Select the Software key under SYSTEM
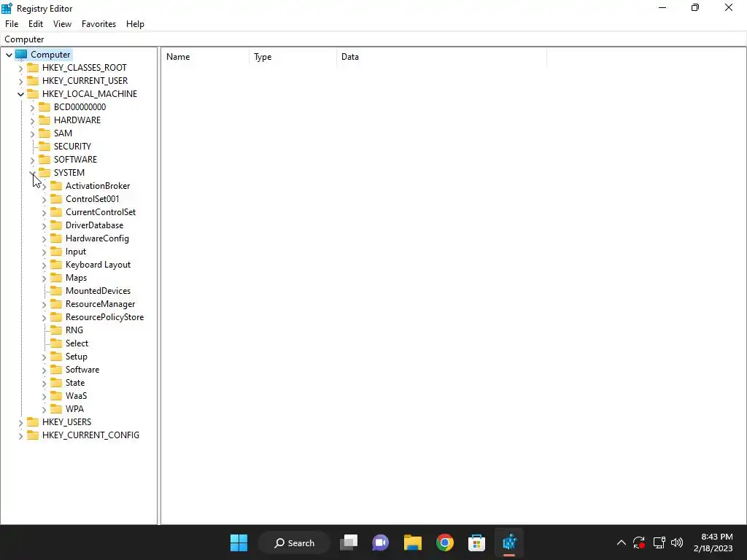Viewport: 747px width, 560px height. click(82, 370)
